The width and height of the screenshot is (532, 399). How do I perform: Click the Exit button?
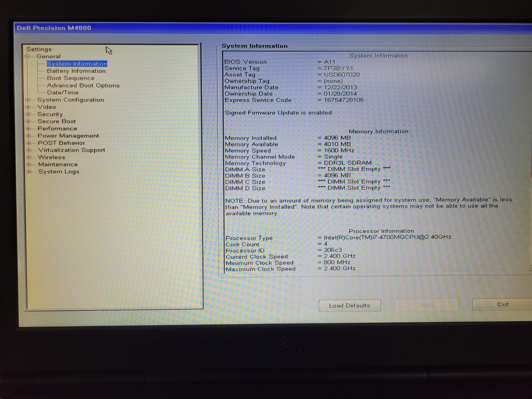pos(502,304)
